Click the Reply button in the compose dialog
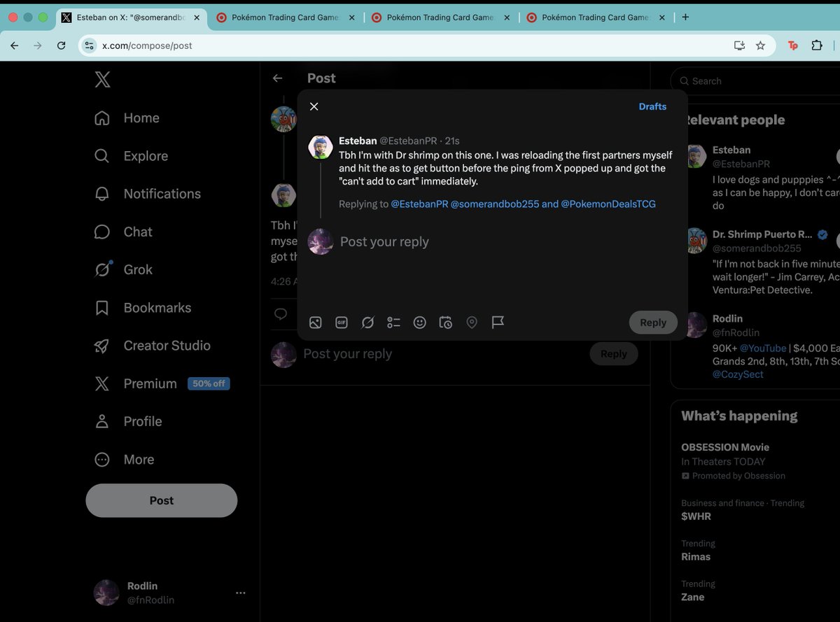840x622 pixels. (x=653, y=323)
